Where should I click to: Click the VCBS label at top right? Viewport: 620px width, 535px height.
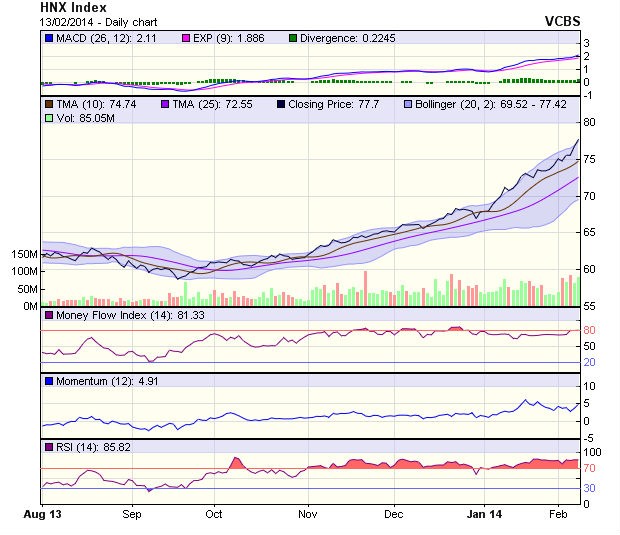click(x=562, y=21)
